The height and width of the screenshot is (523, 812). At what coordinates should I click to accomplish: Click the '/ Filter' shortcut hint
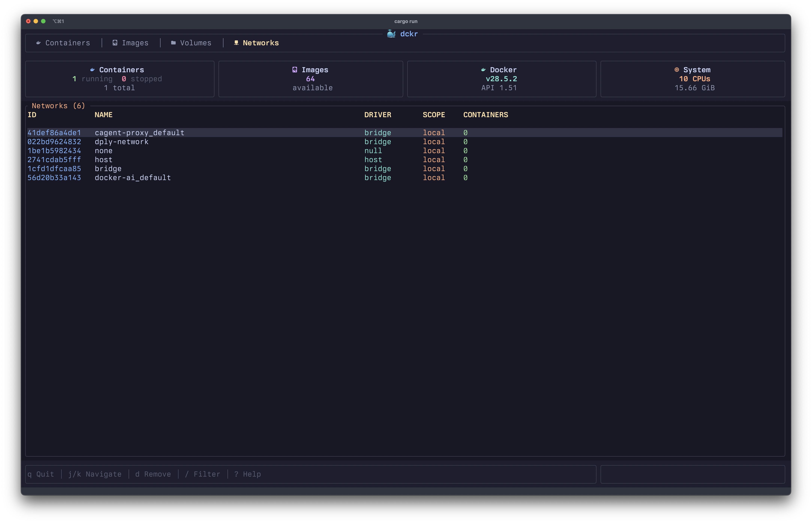(x=202, y=474)
